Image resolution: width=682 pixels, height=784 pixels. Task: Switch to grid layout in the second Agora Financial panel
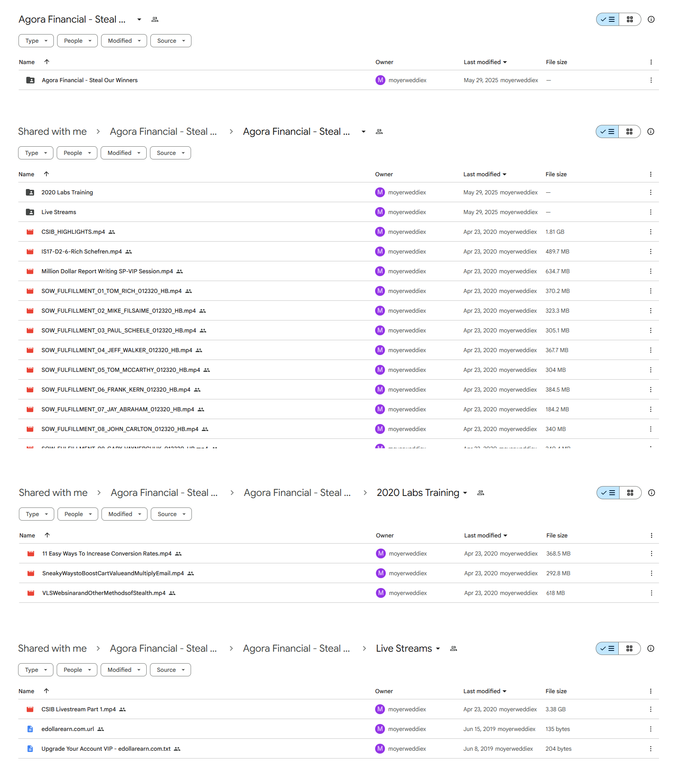(x=629, y=131)
